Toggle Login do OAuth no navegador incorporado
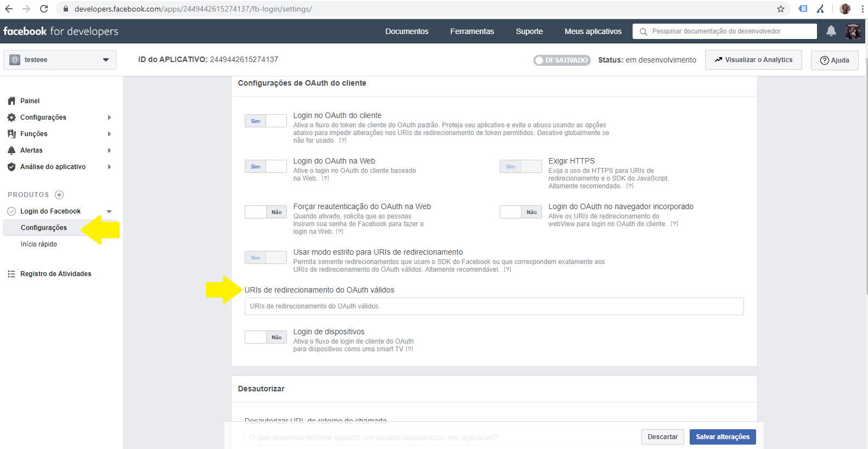This screenshot has width=868, height=449. coord(521,212)
